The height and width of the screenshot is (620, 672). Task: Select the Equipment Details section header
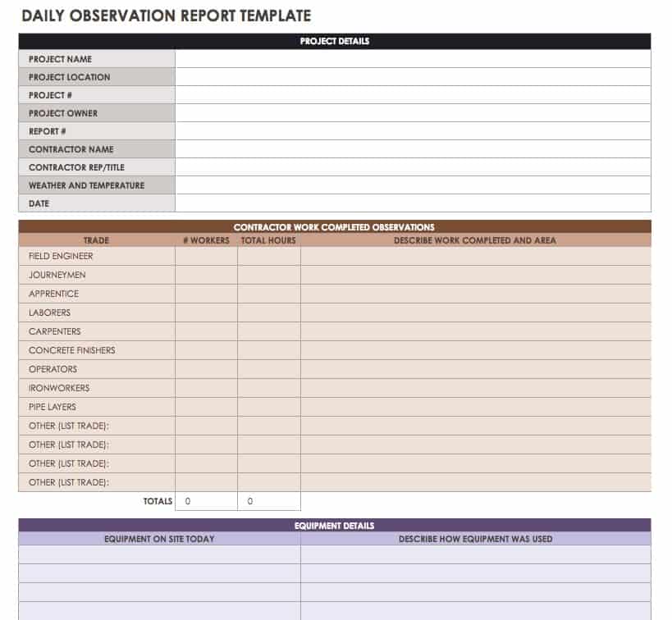pos(335,526)
